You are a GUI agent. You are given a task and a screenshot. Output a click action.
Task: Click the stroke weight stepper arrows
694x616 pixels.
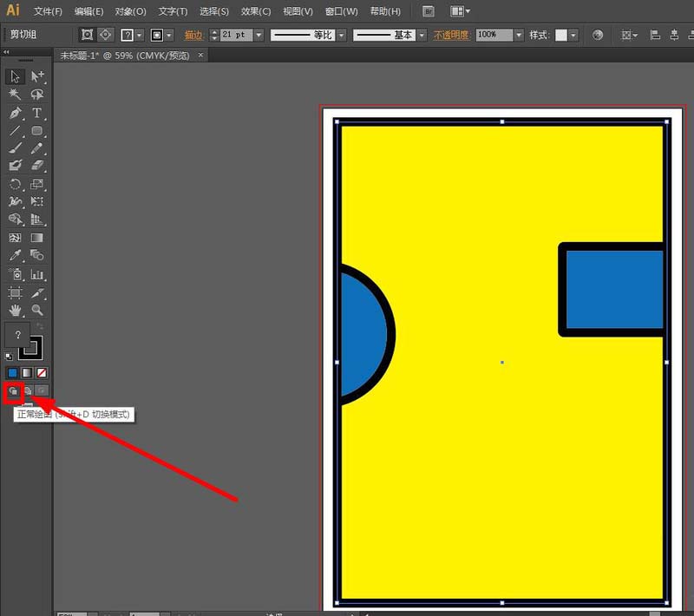click(x=214, y=35)
